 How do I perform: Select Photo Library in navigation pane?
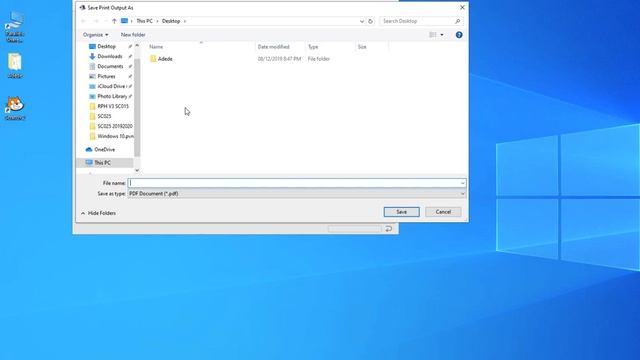pyautogui.click(x=112, y=96)
